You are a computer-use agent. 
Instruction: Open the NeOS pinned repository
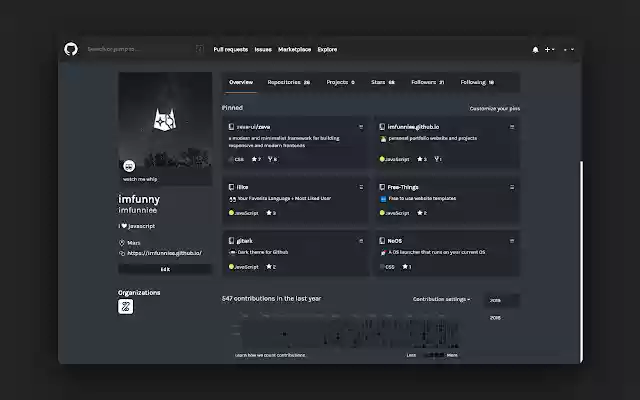tap(395, 241)
